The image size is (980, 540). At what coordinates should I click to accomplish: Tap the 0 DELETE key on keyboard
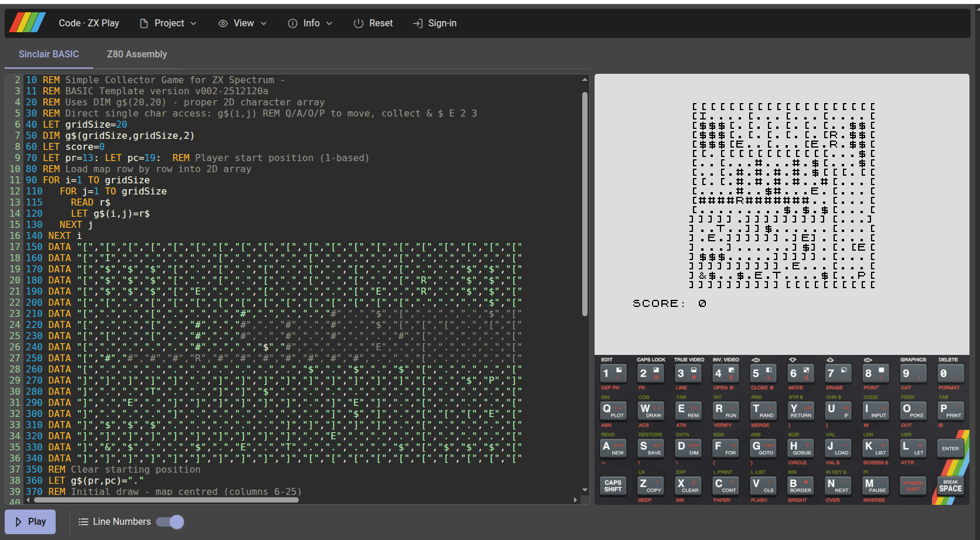(951, 373)
